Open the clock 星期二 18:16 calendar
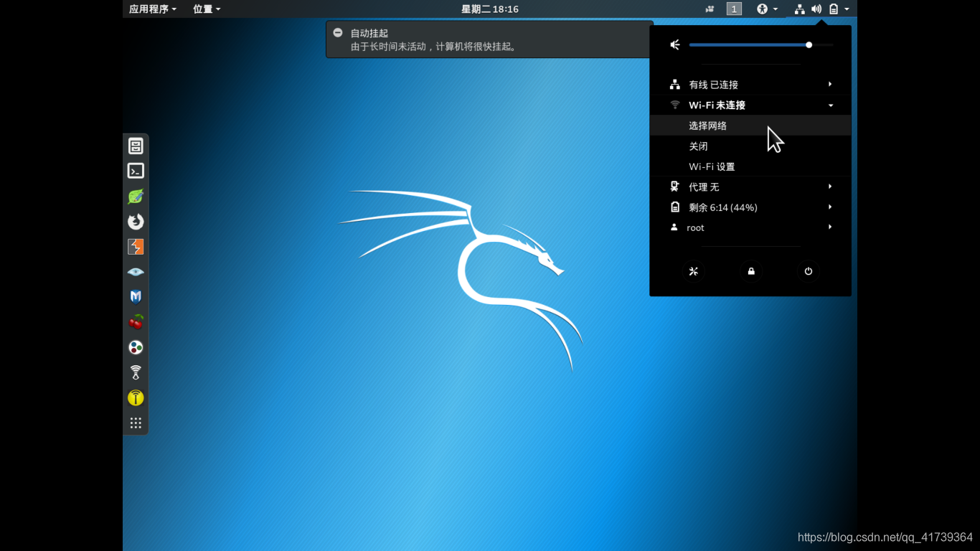 tap(490, 9)
